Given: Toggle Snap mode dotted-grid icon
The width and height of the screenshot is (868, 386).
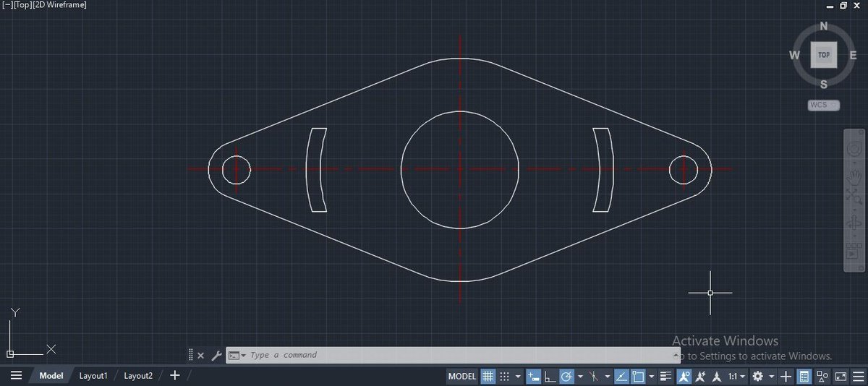Looking at the screenshot, I should [505, 376].
